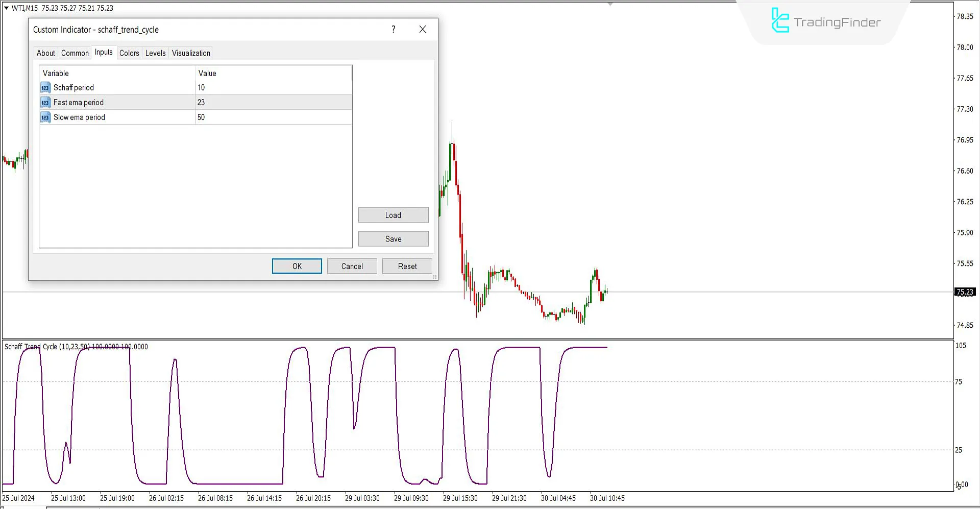980x509 pixels.
Task: Switch to the Common tab
Action: click(75, 53)
